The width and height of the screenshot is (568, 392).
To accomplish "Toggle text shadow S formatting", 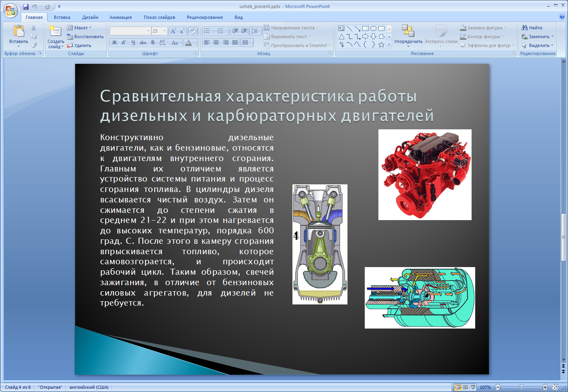I will [153, 42].
